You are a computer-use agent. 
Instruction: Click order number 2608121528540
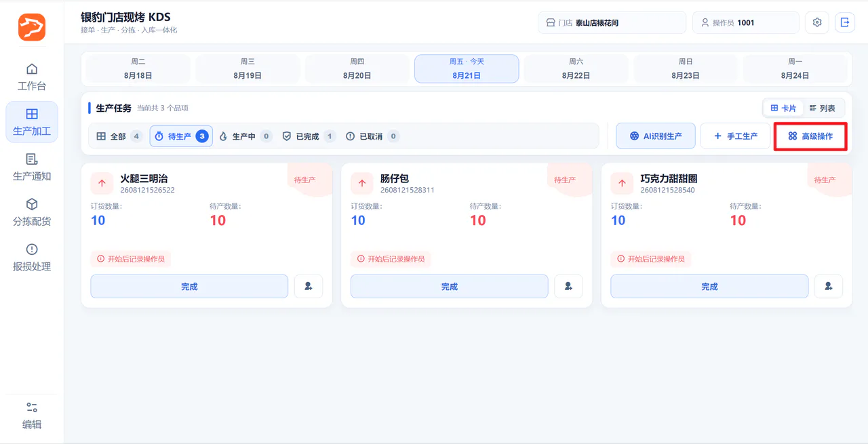point(668,190)
